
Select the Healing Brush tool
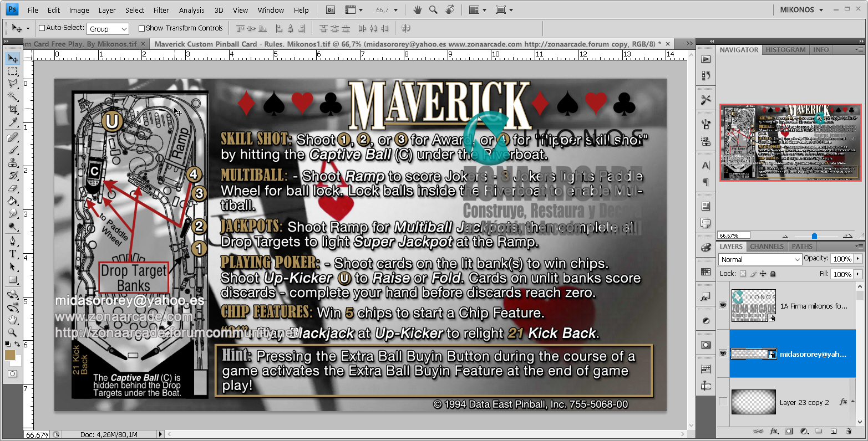(x=13, y=137)
